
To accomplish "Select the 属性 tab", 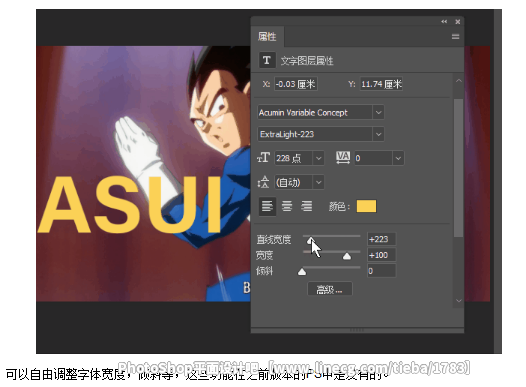I will coord(267,37).
